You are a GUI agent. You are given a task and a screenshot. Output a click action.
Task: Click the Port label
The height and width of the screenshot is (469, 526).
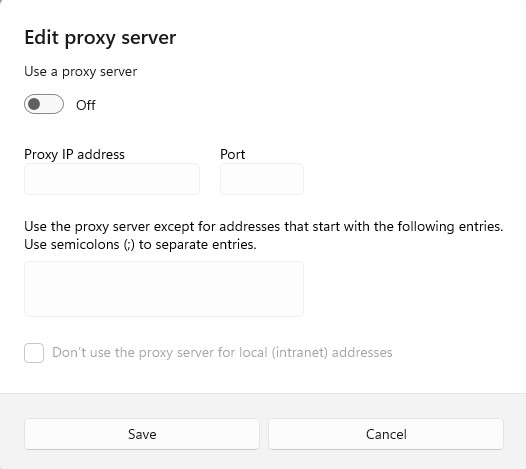(232, 154)
